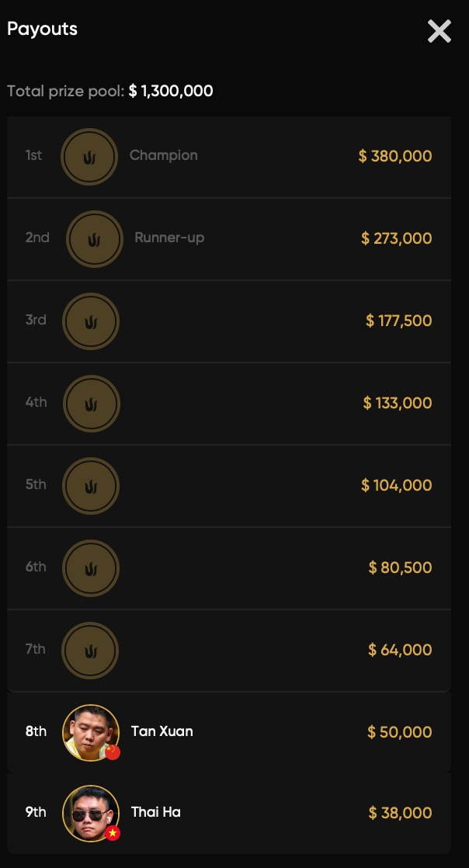Click the 1st place Champion placeholder icon

point(89,157)
